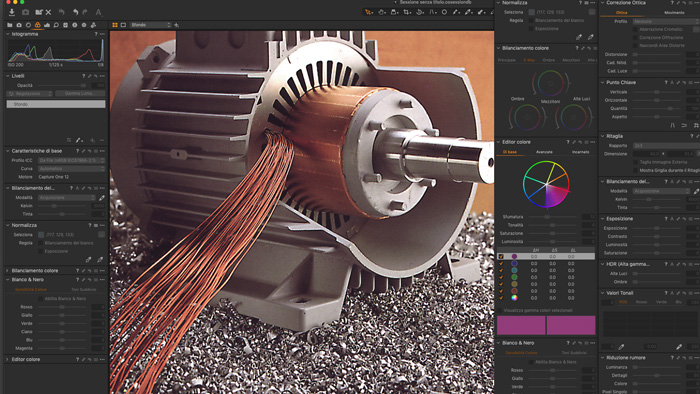Tick Abilita Bianco & Nero in left panel
700x394 pixels.
point(41,299)
